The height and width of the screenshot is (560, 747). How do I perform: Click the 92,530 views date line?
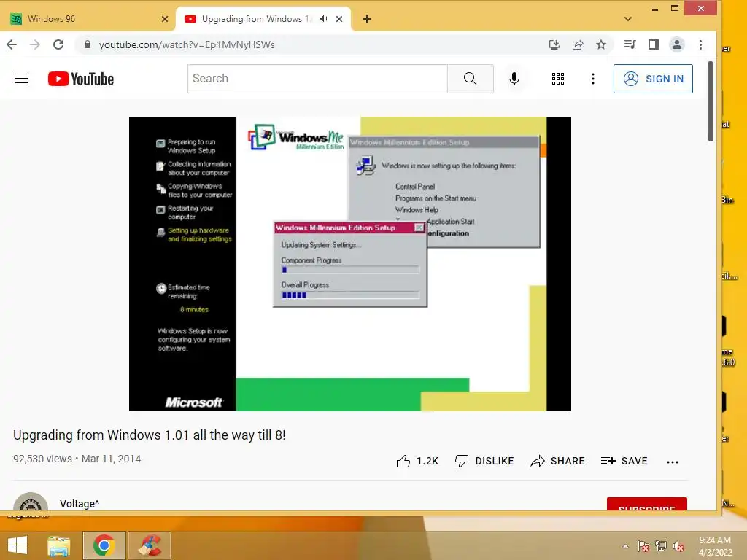tap(77, 459)
